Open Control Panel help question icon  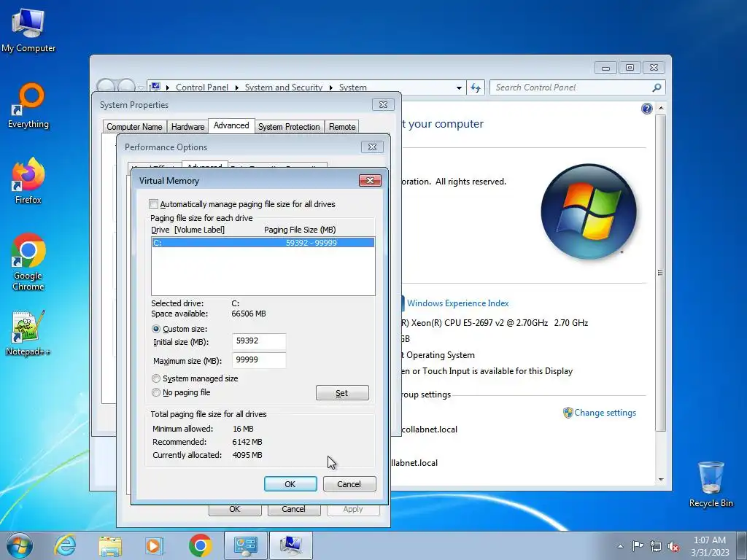click(646, 109)
